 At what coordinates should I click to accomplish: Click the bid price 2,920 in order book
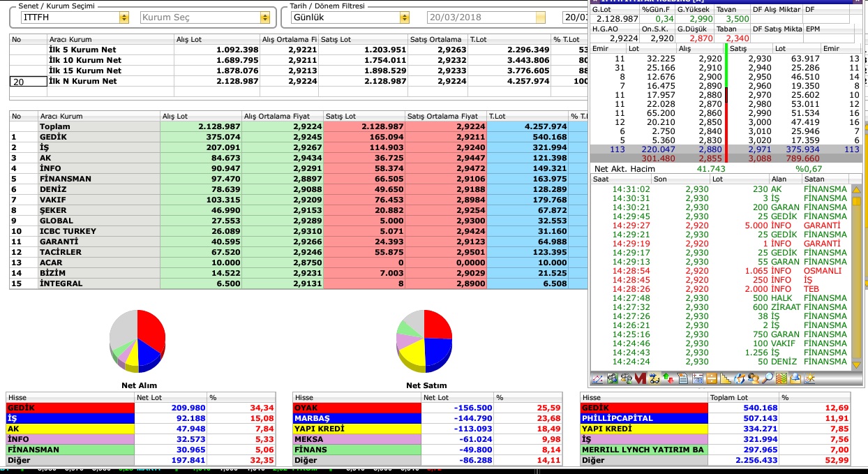coord(710,59)
